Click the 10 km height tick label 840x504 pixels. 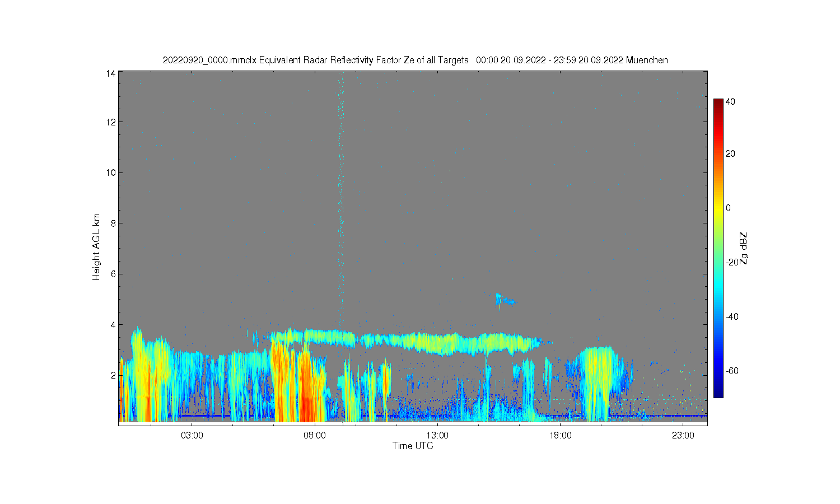click(x=111, y=172)
